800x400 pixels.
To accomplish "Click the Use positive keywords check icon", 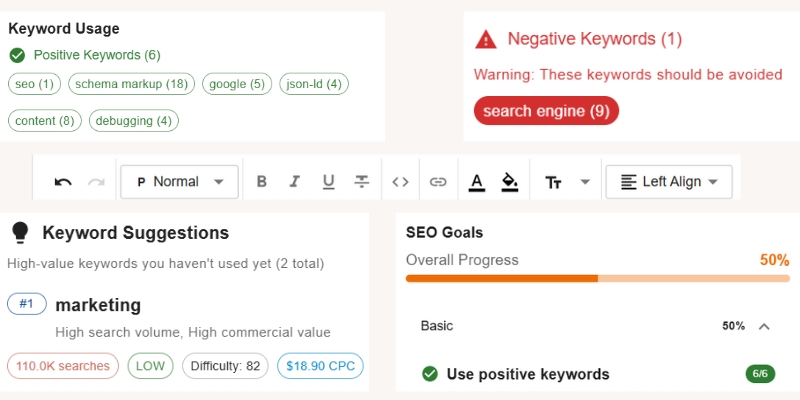I will 430,374.
